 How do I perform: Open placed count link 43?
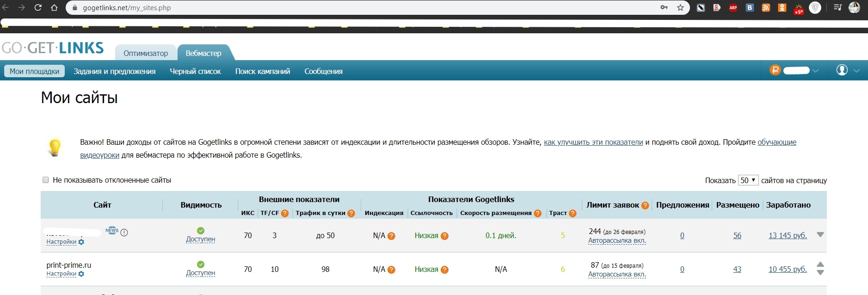(x=737, y=269)
